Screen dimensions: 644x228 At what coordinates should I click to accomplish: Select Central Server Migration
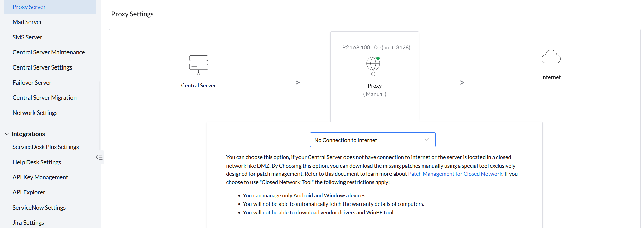point(45,98)
